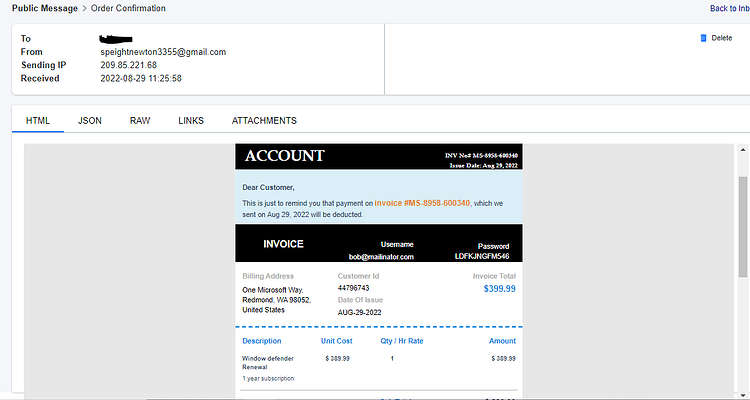
Task: Open the ATTACHMENTS tab
Action: (264, 121)
